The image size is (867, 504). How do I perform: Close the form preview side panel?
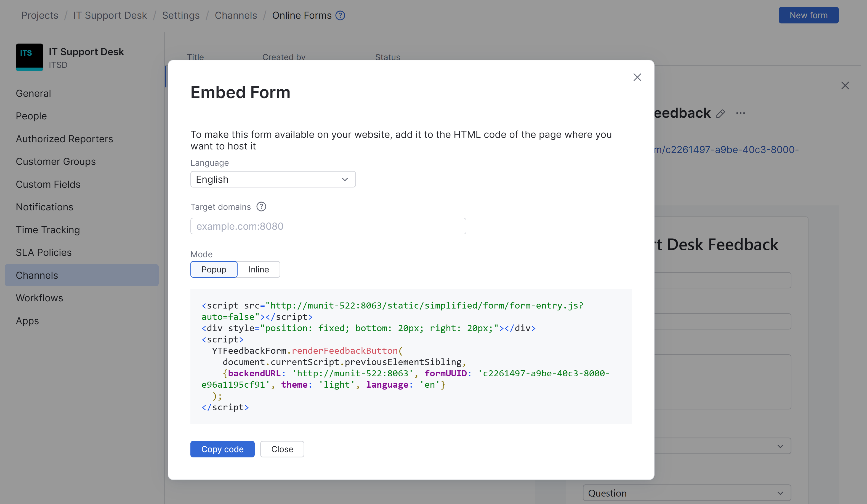click(845, 85)
